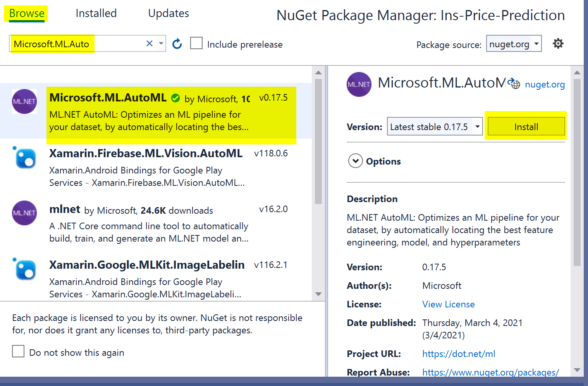Open the https://dot.net/ml project URL
The image size is (588, 386).
point(459,354)
